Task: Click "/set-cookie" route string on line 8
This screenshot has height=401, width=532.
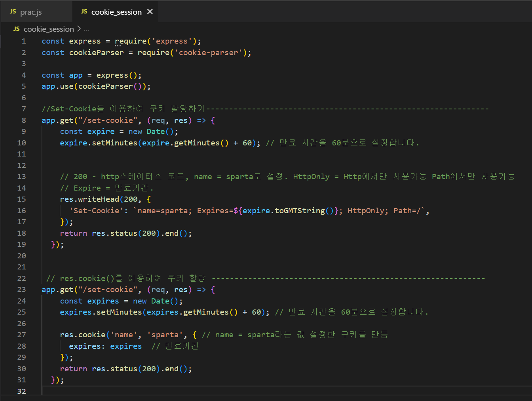Action: (108, 120)
